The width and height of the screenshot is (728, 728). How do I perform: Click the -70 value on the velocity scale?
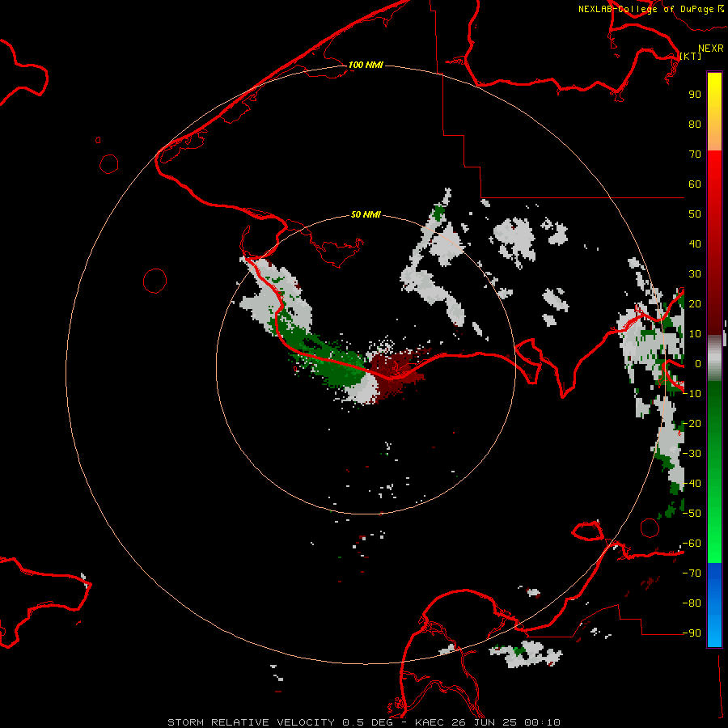[x=692, y=573]
